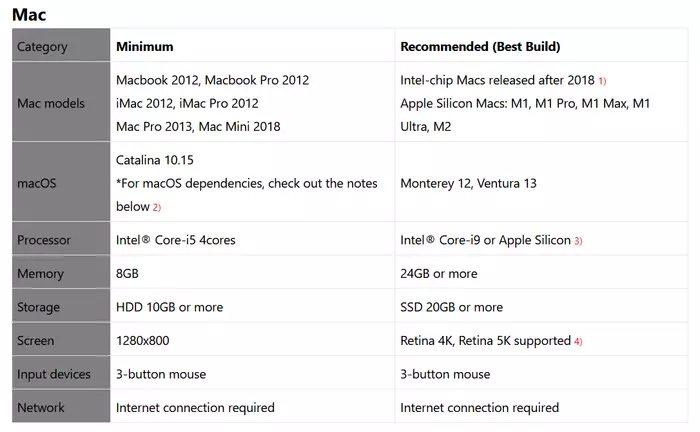Click the Screen row label cell
The height and width of the screenshot is (432, 700).
point(60,340)
